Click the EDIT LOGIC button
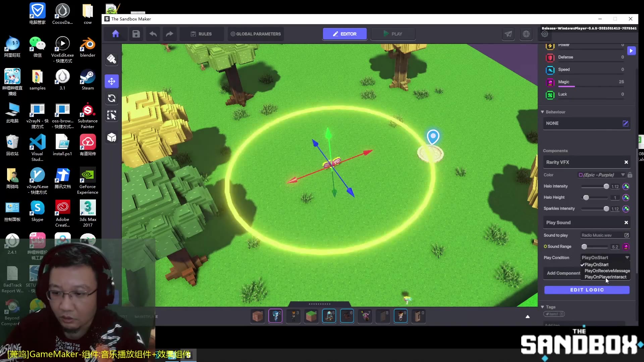Viewport: 644px width, 362px height. (x=587, y=290)
